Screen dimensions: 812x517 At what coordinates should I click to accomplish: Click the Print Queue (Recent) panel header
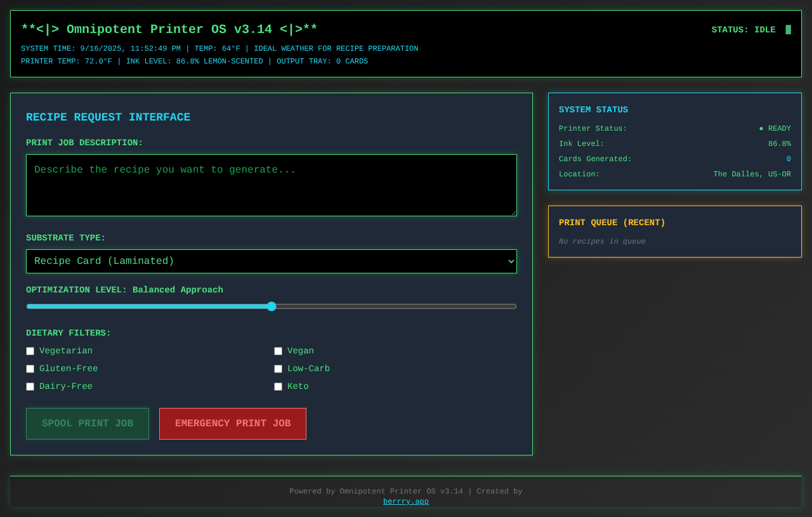(612, 223)
